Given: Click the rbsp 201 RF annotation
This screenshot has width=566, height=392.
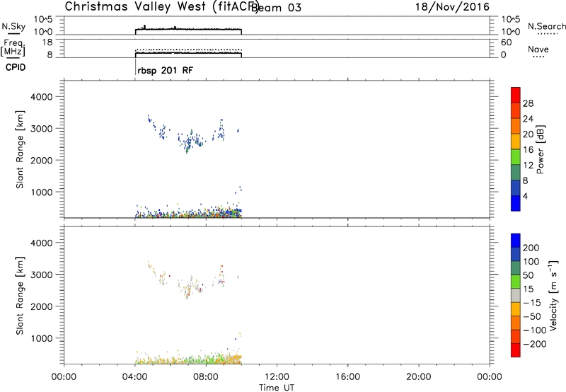Looking at the screenshot, I should 165,70.
